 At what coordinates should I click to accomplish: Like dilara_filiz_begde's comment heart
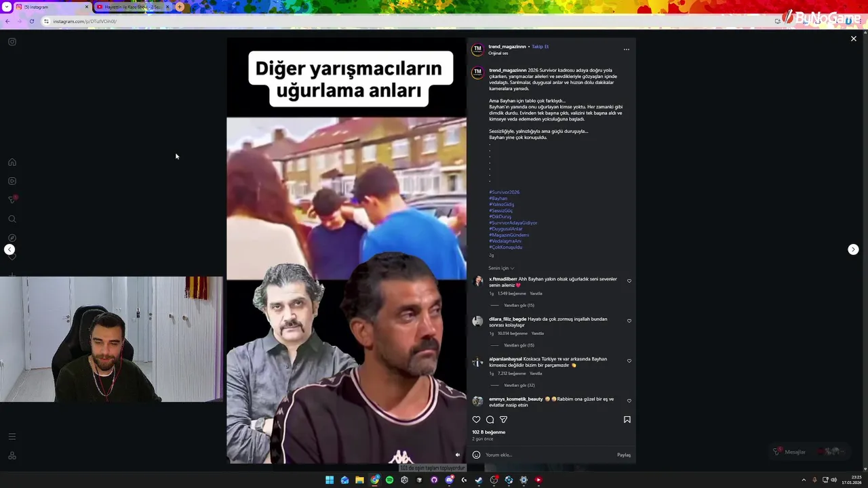[629, 321]
